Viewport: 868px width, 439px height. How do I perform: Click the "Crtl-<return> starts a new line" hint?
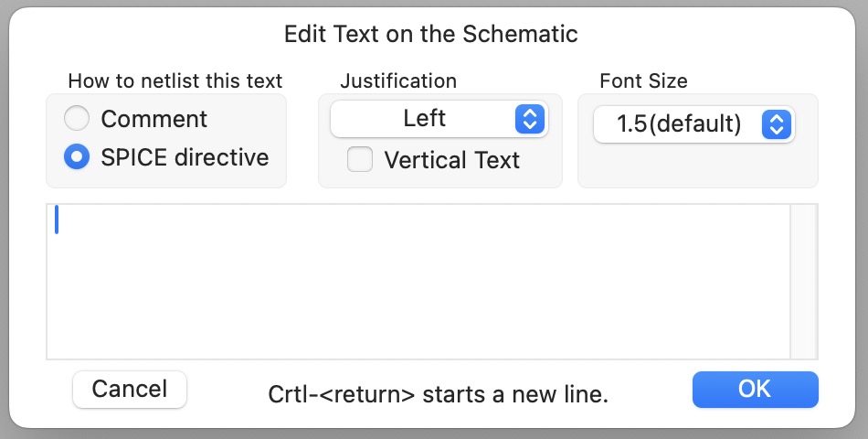coord(438,394)
